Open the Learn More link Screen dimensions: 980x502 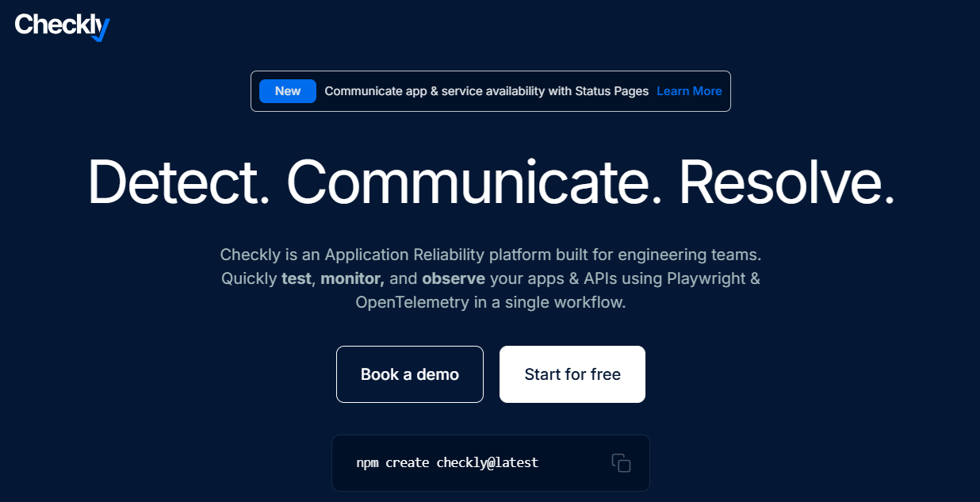pyautogui.click(x=689, y=91)
